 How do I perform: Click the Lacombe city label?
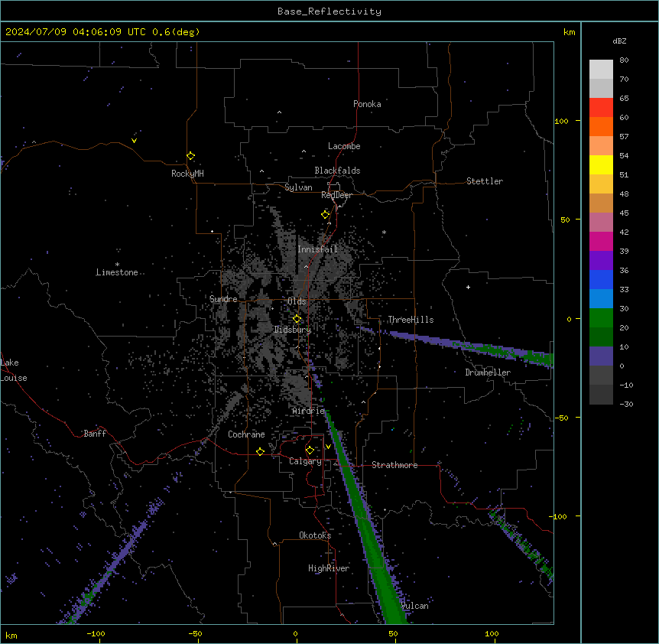point(344,146)
